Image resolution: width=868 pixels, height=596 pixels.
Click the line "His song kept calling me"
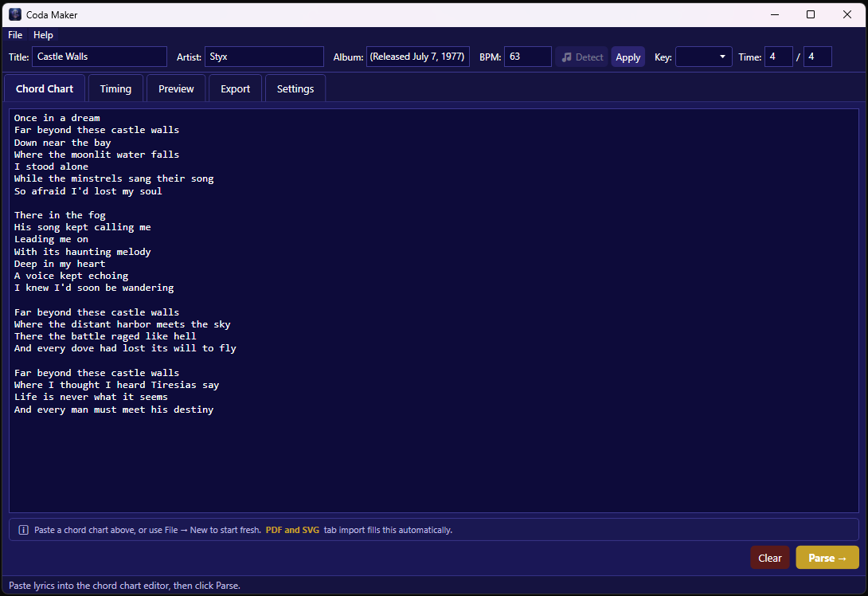tap(83, 227)
